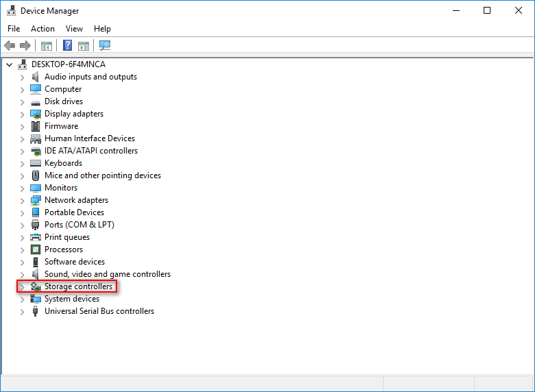
Task: Open the File menu
Action: 14,29
